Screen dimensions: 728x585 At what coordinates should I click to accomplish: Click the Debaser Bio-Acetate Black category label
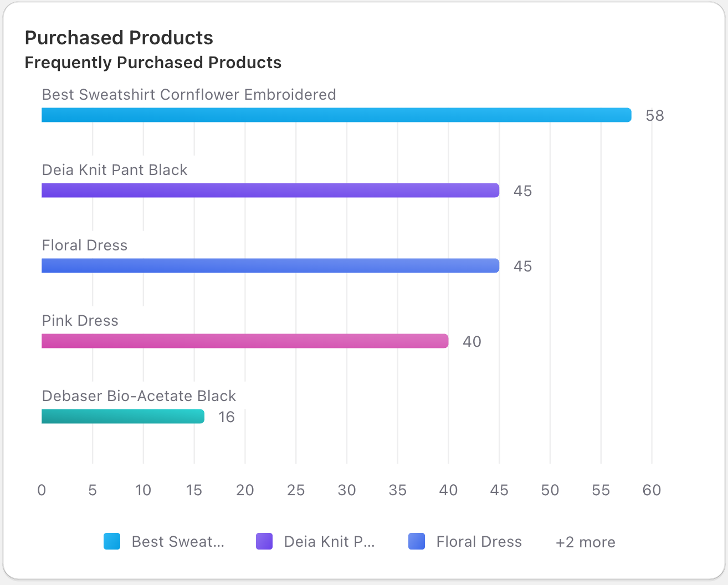coord(139,396)
